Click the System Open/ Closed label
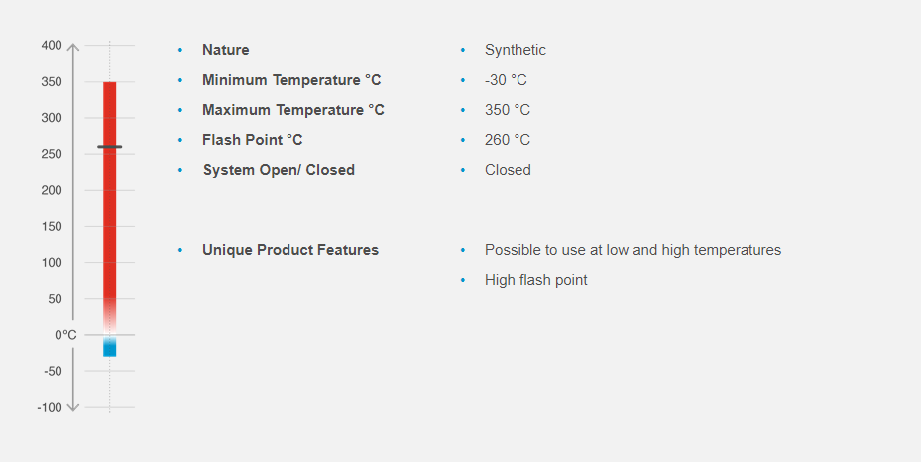Viewport: 921px width, 462px height. tap(279, 170)
